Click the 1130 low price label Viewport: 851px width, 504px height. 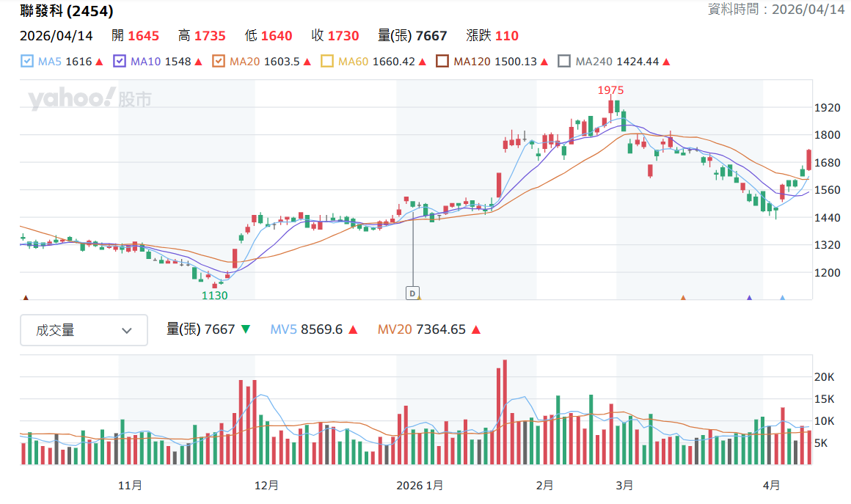click(x=215, y=296)
